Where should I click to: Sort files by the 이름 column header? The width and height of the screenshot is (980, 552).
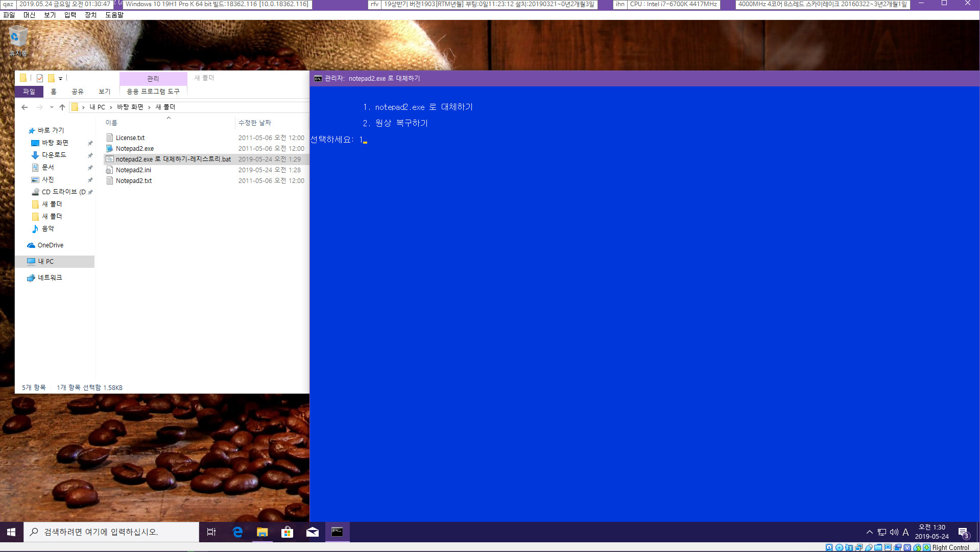click(x=111, y=123)
